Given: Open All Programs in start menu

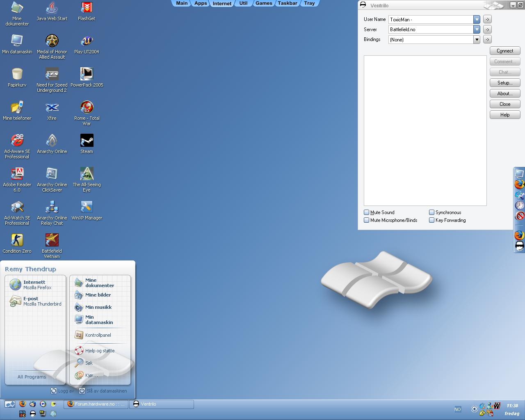Looking at the screenshot, I should click(32, 377).
